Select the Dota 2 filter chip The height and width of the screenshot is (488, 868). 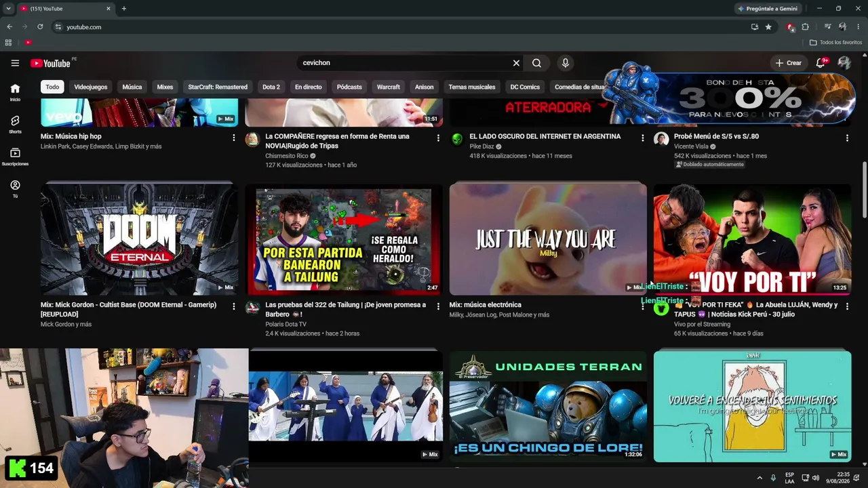click(271, 87)
